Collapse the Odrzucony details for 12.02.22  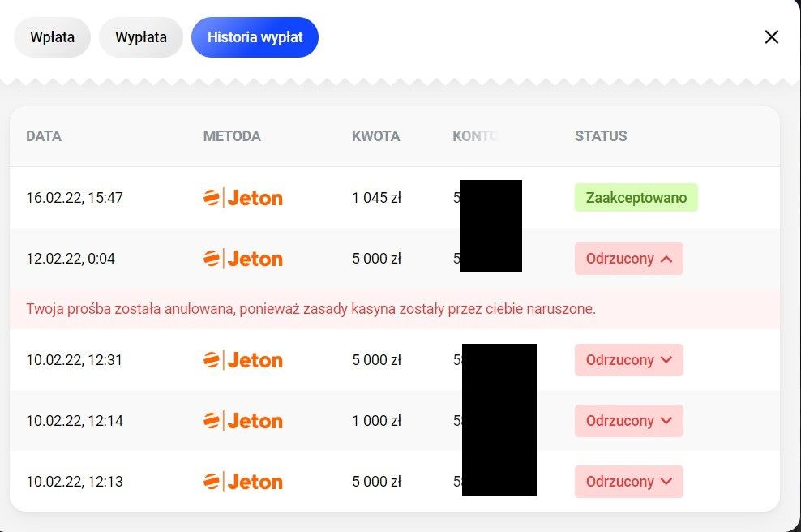pos(629,259)
